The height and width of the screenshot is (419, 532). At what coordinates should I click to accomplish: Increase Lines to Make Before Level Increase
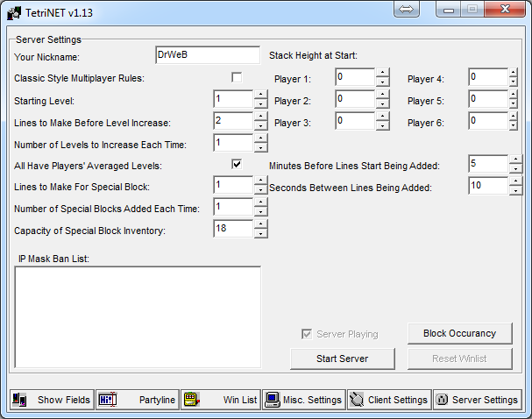[260, 117]
